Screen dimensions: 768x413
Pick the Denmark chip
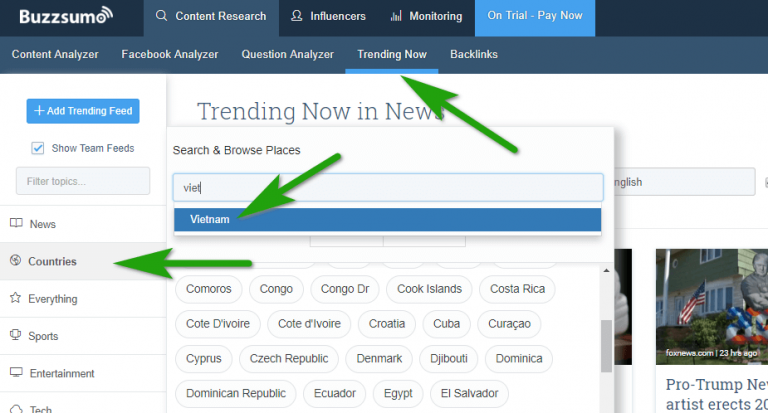379,359
